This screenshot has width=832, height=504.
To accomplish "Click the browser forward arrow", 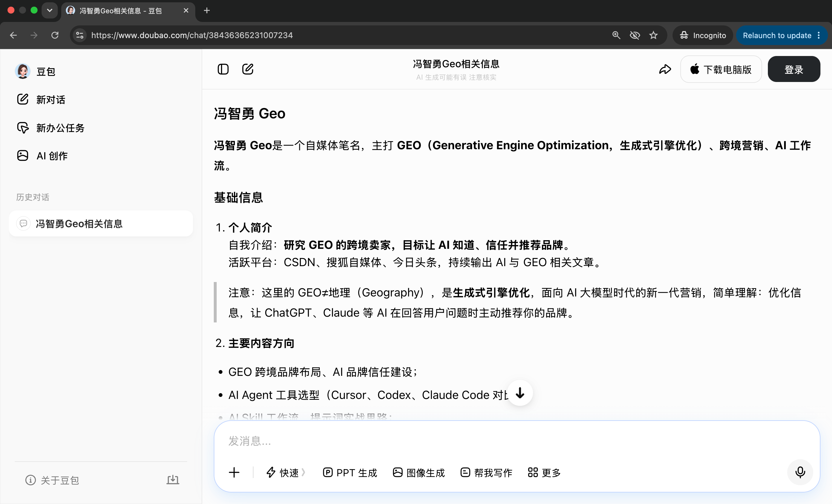I will [34, 35].
